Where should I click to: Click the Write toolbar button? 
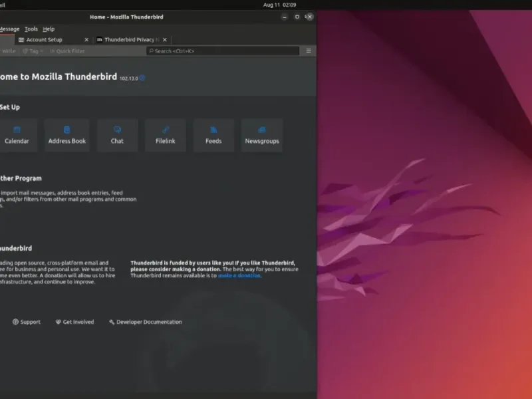[8, 51]
